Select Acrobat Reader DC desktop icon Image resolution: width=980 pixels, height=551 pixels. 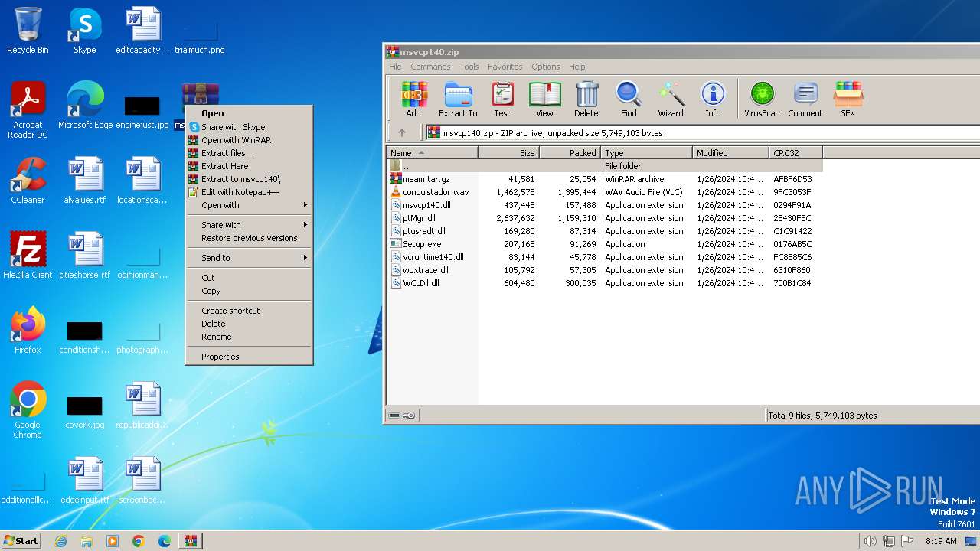28,110
